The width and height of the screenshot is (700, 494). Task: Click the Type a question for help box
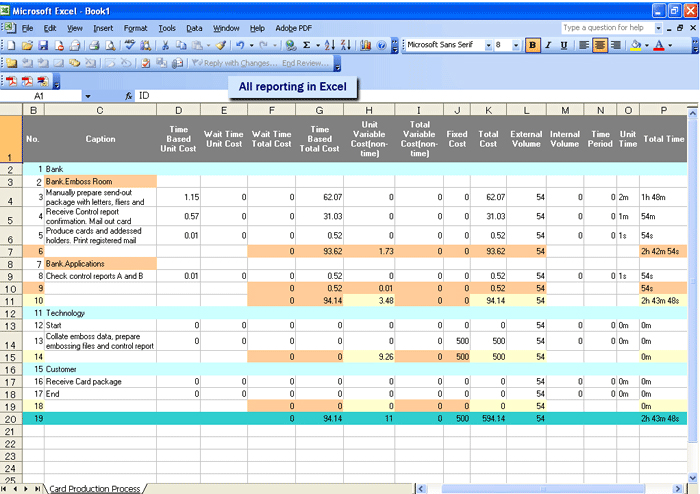(608, 28)
